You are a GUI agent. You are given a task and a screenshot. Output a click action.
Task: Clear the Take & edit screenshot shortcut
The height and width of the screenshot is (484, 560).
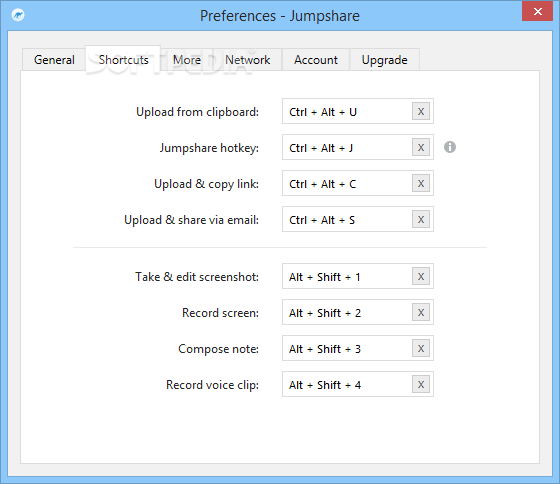point(421,276)
